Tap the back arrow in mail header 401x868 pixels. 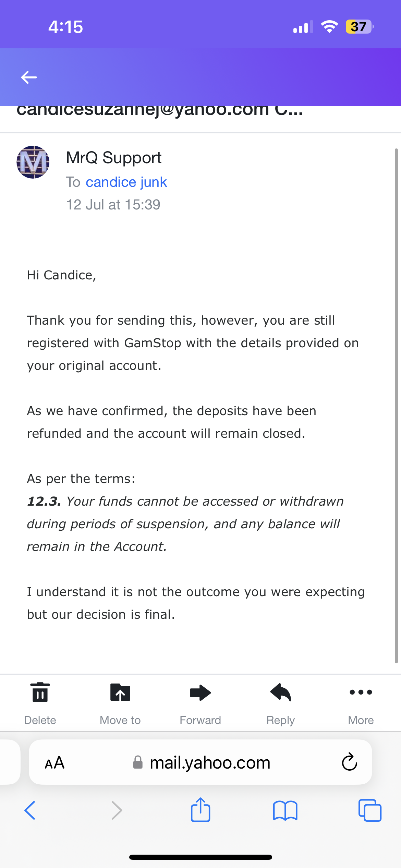pos(29,77)
